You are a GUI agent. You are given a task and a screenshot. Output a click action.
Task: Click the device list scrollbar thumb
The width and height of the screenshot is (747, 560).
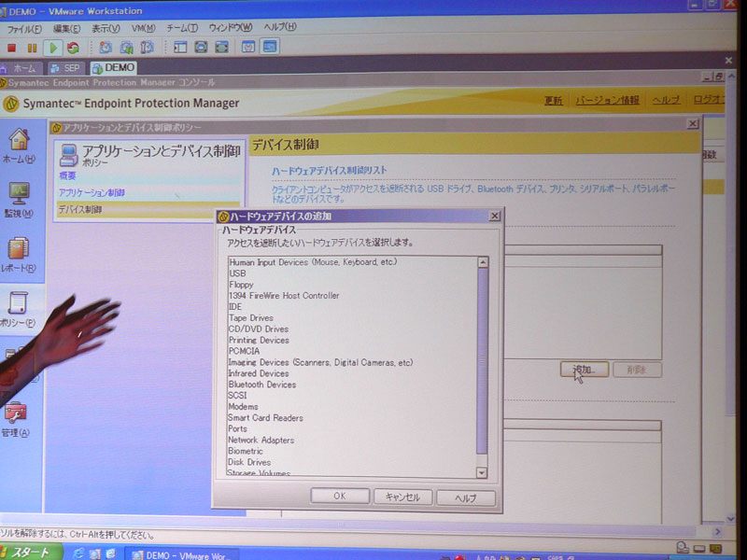(482, 360)
